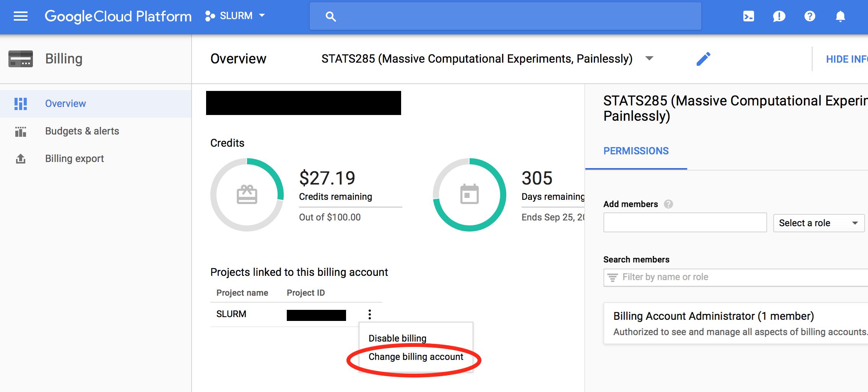868x392 pixels.
Task: Activate Cloud Shell terminal icon
Action: tap(748, 16)
